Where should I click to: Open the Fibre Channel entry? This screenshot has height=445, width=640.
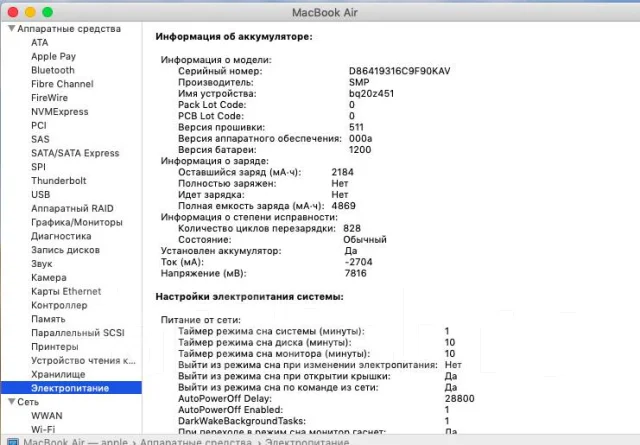point(62,84)
